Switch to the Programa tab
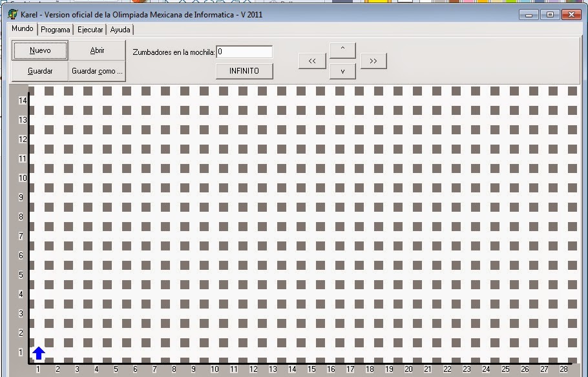 coord(55,28)
